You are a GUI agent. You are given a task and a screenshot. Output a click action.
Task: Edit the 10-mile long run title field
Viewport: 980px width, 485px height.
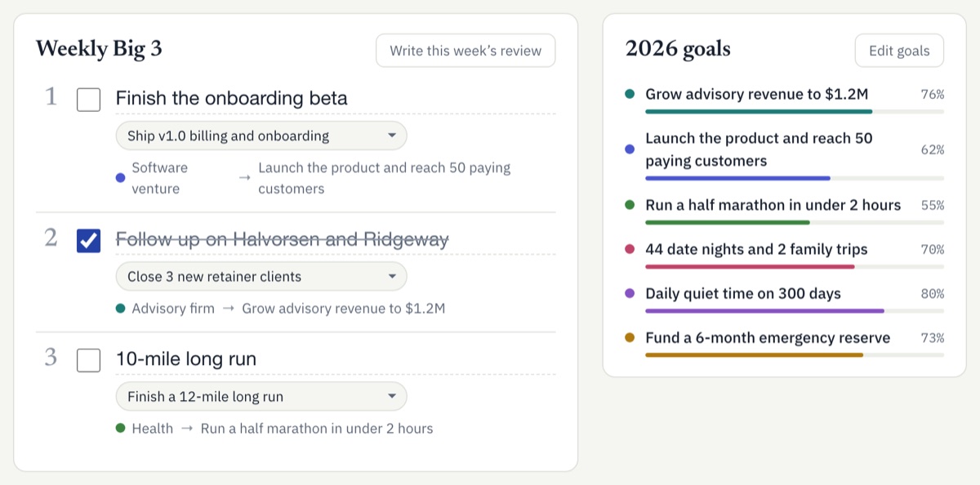(x=336, y=359)
